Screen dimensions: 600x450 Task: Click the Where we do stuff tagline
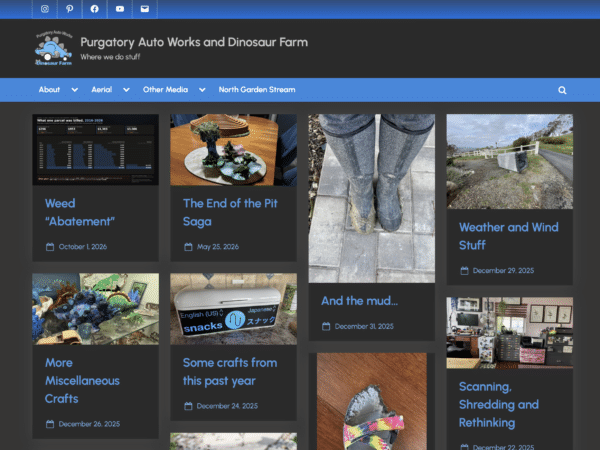(x=110, y=57)
